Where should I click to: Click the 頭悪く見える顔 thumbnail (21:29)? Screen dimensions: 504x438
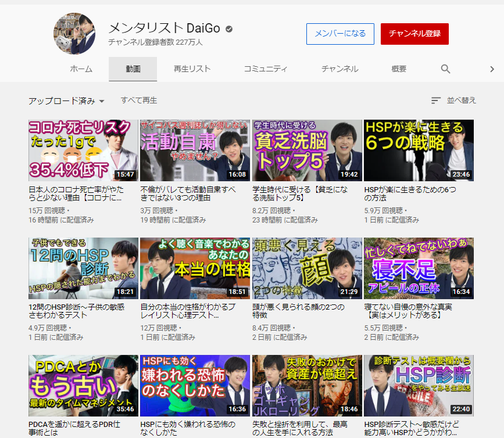pos(308,268)
